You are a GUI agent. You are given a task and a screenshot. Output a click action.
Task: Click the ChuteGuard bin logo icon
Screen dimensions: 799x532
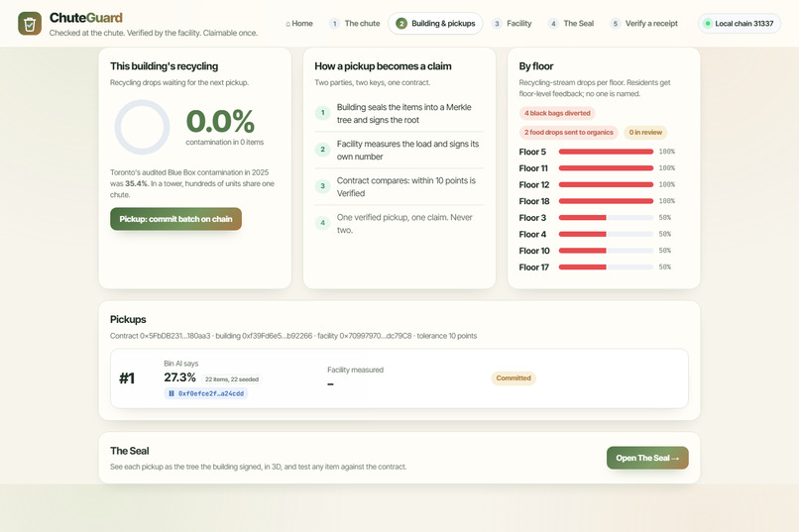click(30, 24)
